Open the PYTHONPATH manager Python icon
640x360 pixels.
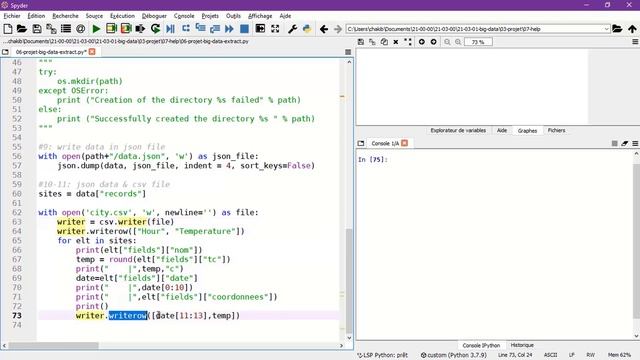(x=307, y=29)
